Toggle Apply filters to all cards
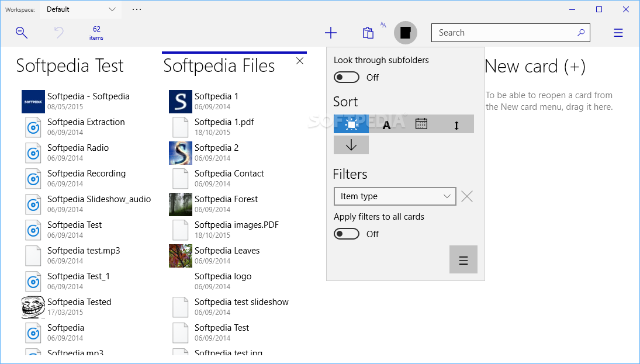 [x=347, y=234]
